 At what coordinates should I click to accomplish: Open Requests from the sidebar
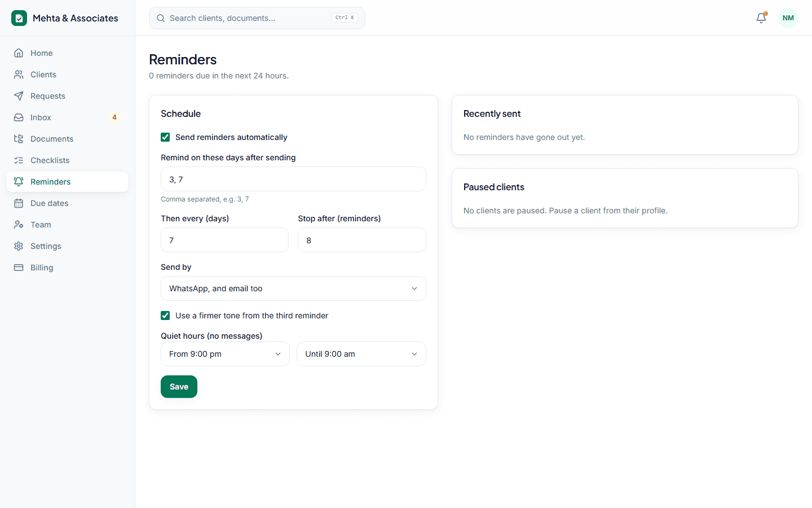[x=67, y=96]
